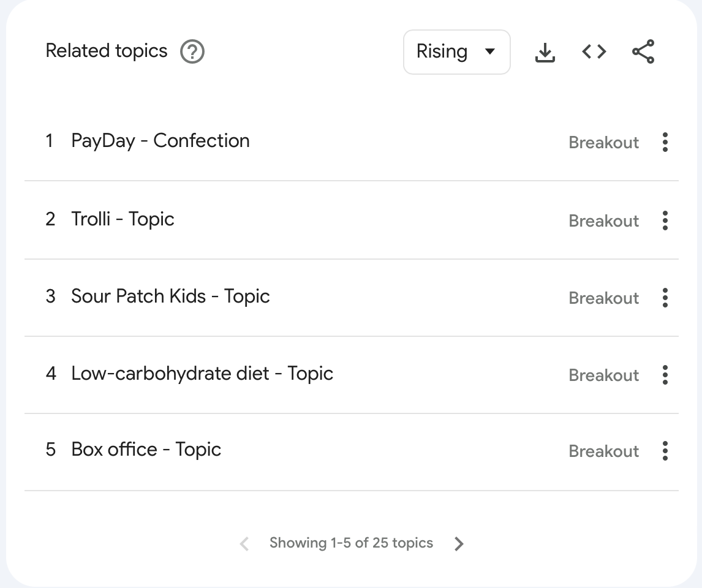Open the Trolli - Topic link
Image resolution: width=702 pixels, height=588 pixels.
pyautogui.click(x=123, y=219)
